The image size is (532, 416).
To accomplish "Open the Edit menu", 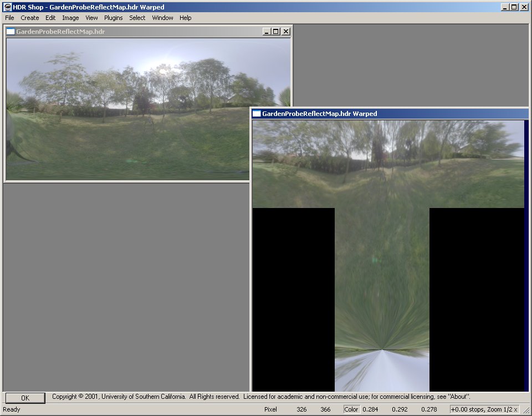I will click(x=50, y=18).
